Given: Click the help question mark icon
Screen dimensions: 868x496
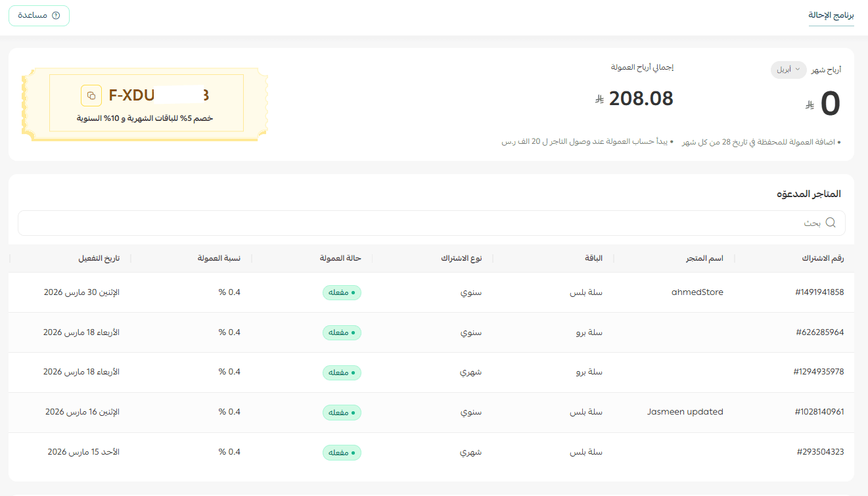Looking at the screenshot, I should click(x=56, y=15).
